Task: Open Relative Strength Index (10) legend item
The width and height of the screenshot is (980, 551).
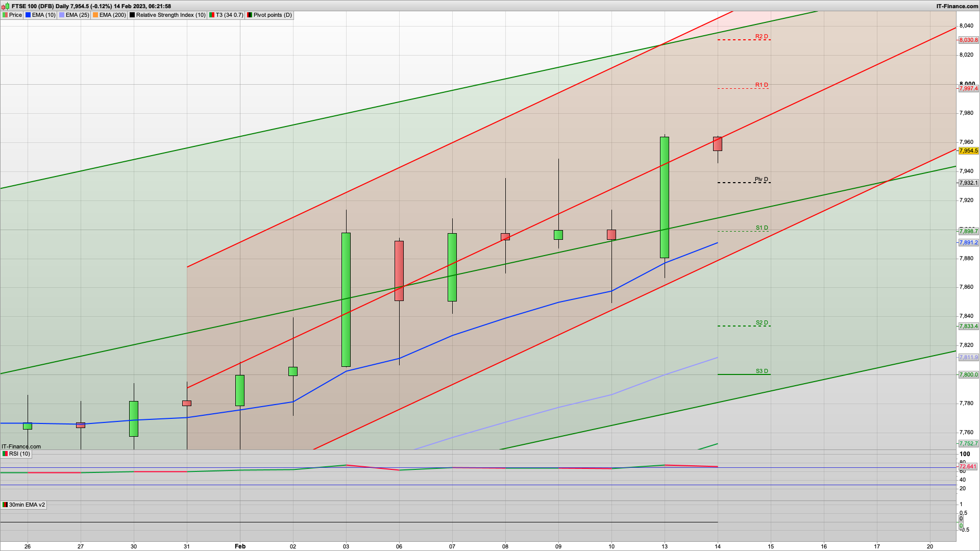Action: [x=170, y=15]
